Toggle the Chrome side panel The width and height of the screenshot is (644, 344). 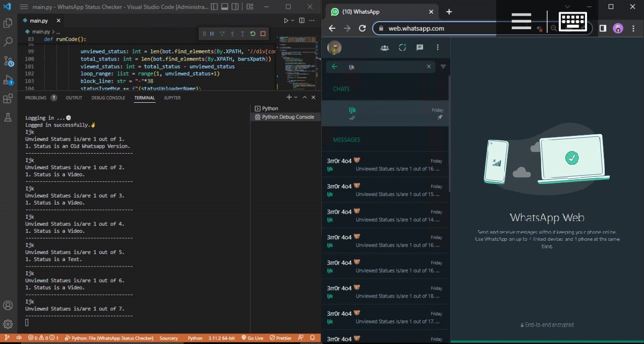point(603,28)
